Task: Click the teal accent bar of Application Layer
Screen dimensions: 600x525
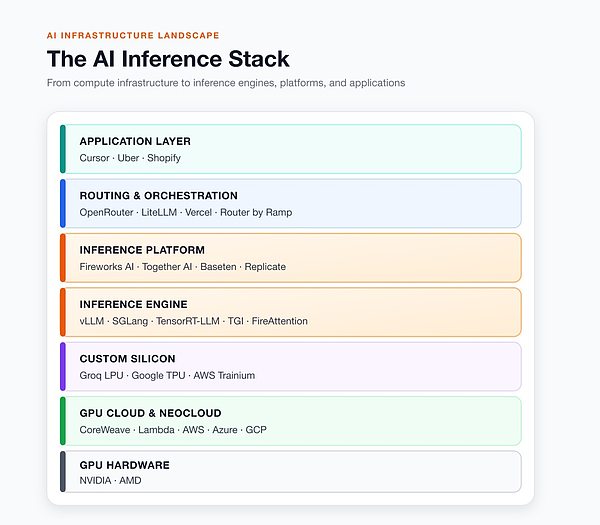Action: tap(63, 149)
